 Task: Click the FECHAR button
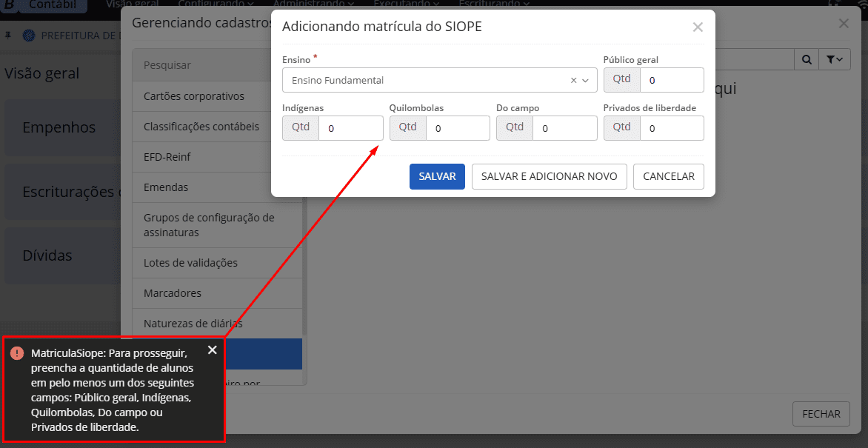[821, 414]
